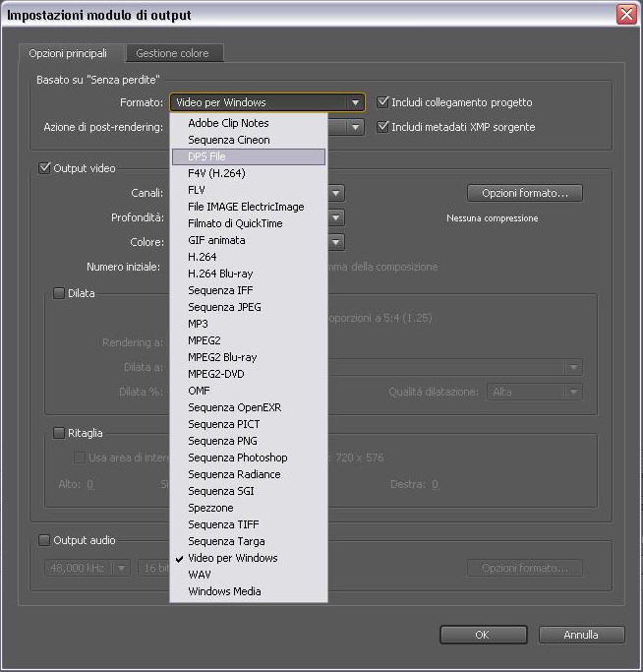The height and width of the screenshot is (672, 643).
Task: Select File IMAGE ElectricImage format
Action: tap(249, 207)
